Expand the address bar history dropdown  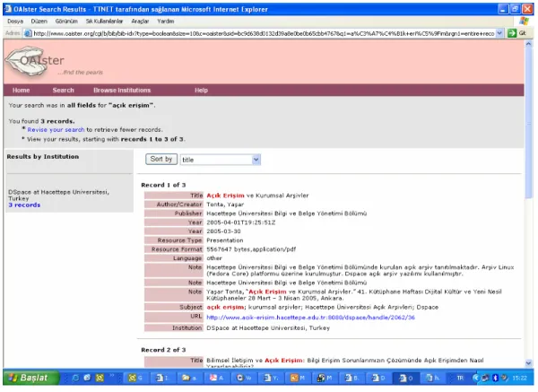[499, 33]
